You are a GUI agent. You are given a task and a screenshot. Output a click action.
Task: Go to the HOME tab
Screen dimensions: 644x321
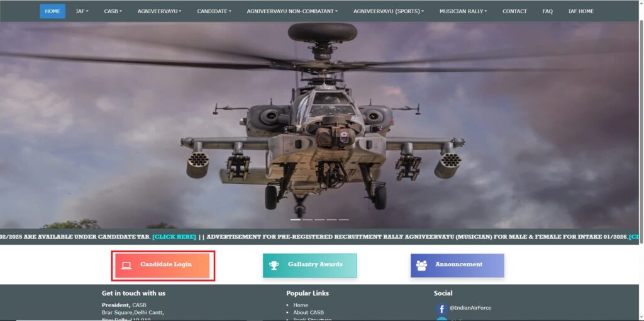tap(52, 11)
